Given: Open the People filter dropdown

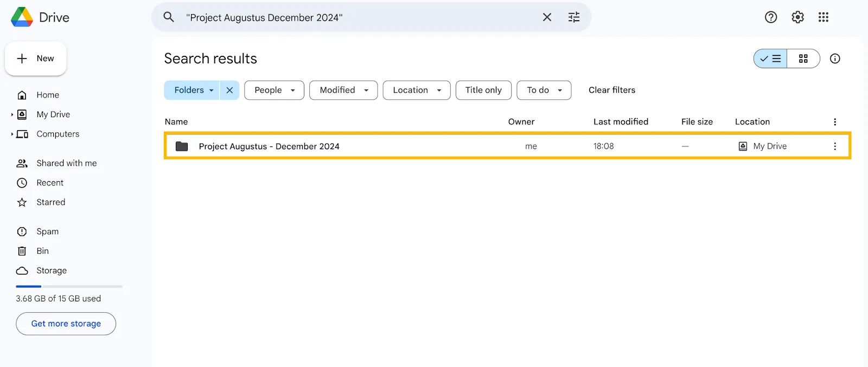Looking at the screenshot, I should 275,90.
